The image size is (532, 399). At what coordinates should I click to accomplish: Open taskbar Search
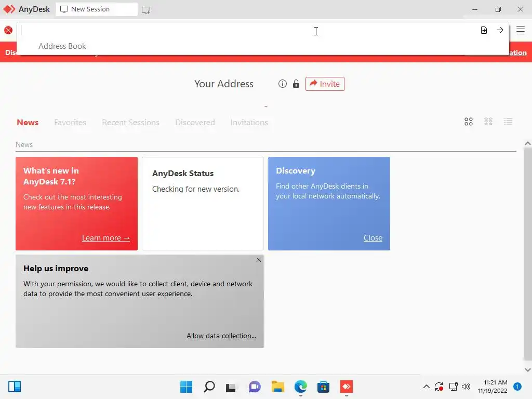tap(209, 387)
